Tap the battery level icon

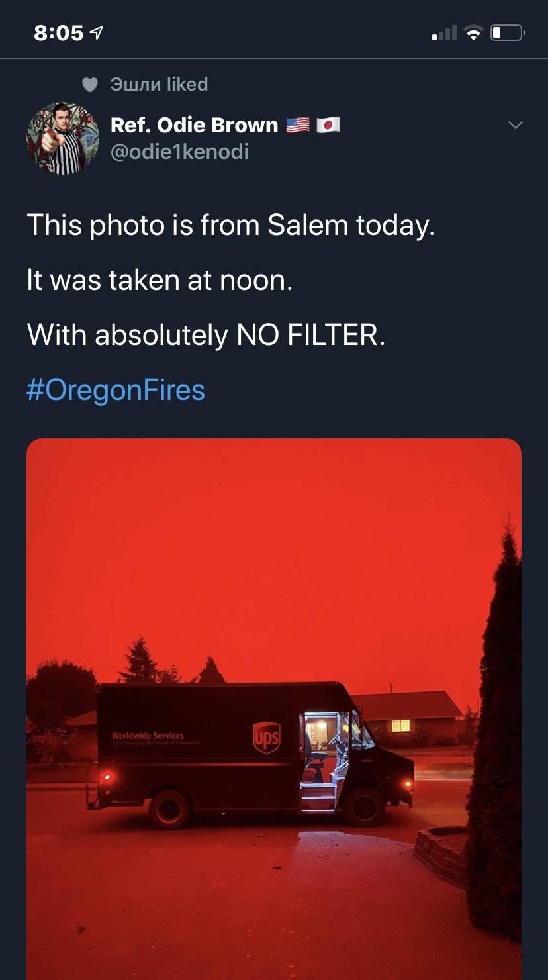point(507,32)
